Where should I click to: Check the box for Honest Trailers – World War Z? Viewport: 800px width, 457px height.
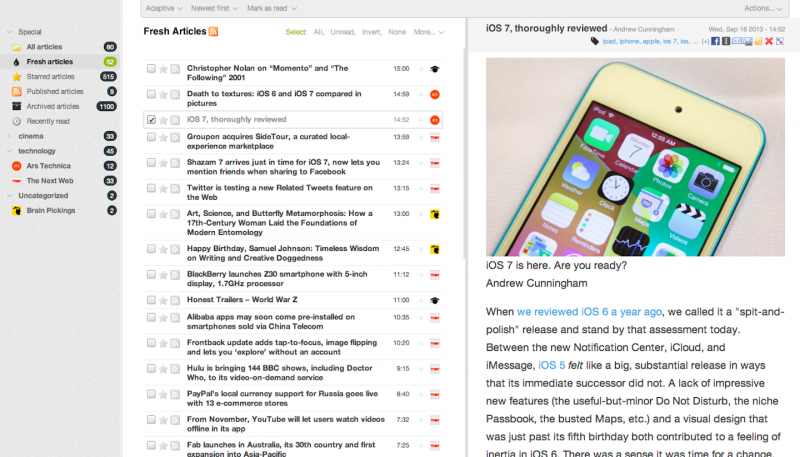coord(151,300)
